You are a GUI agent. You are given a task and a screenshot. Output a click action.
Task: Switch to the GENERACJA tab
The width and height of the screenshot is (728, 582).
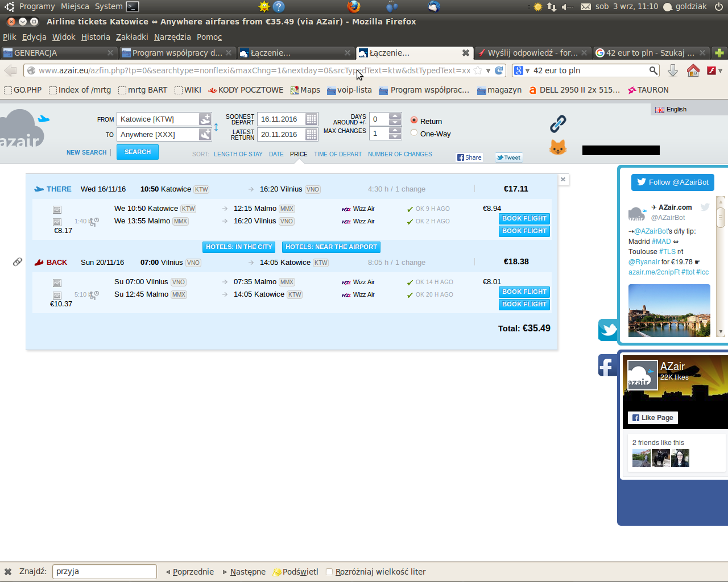point(59,53)
